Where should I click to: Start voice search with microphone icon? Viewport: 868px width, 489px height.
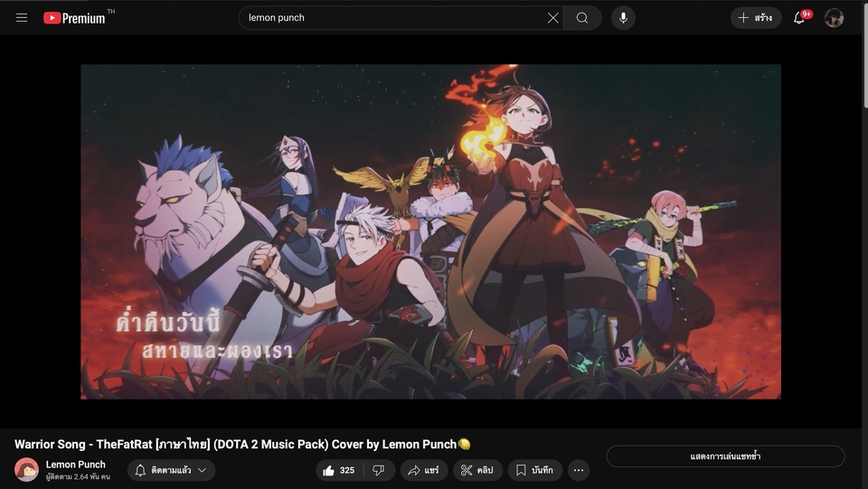623,18
